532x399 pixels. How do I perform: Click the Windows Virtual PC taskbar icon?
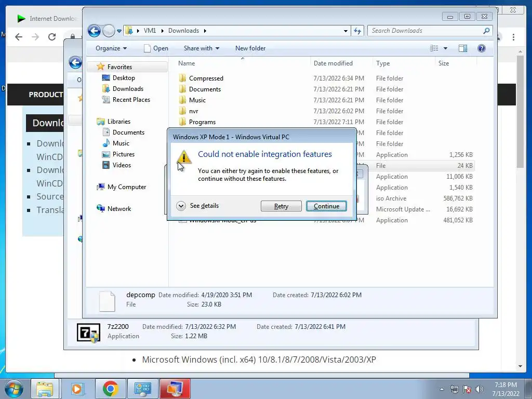175,389
